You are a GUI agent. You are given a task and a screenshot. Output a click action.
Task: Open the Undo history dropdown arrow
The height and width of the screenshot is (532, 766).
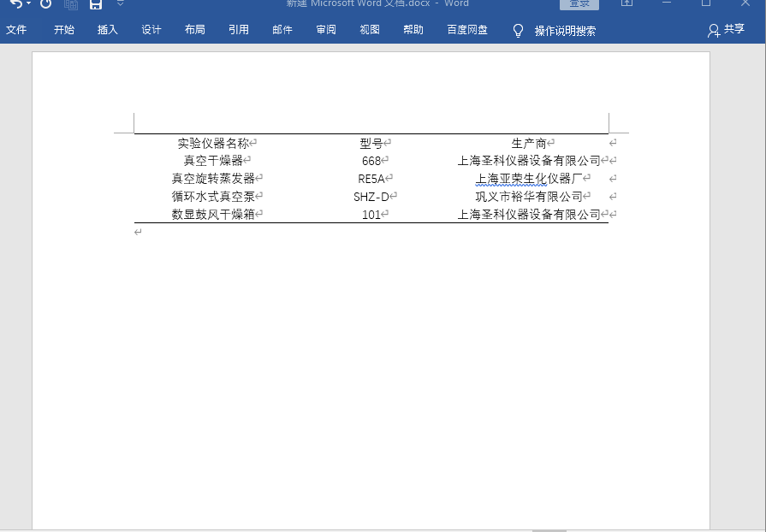coord(28,4)
